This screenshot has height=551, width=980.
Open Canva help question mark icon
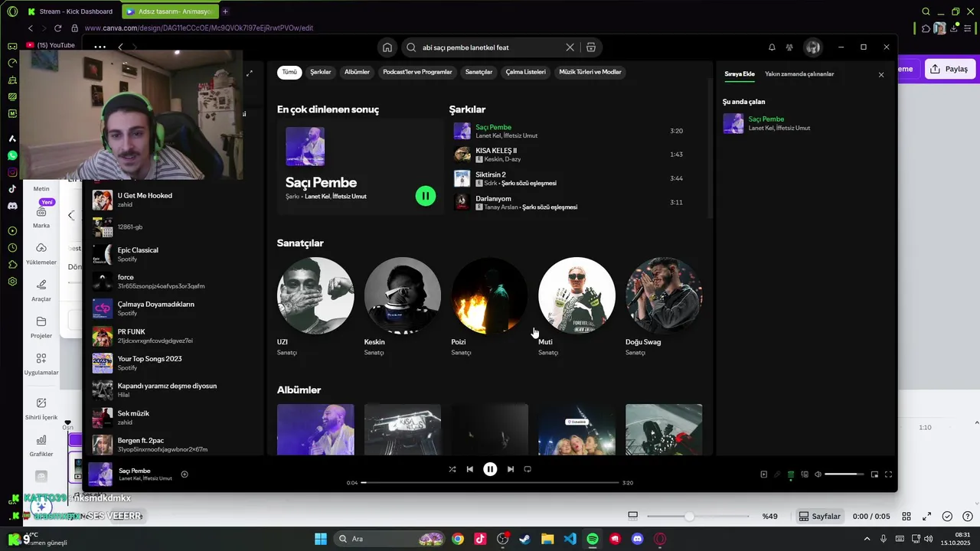pos(968,517)
